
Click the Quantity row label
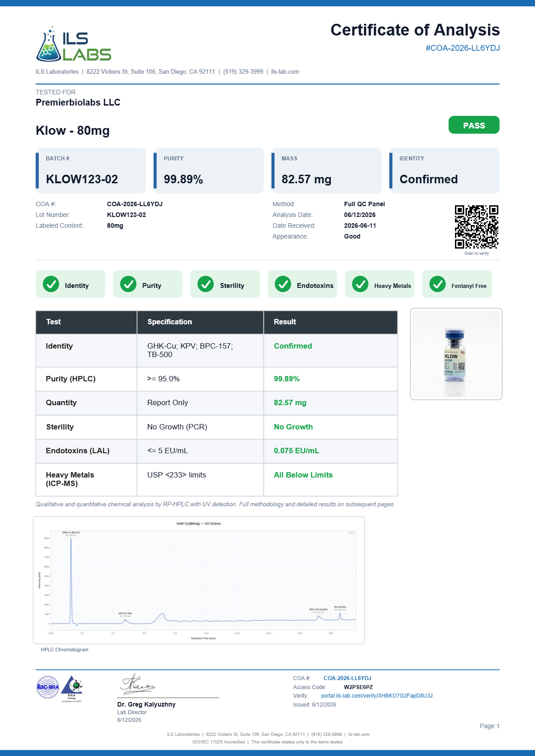tap(61, 402)
